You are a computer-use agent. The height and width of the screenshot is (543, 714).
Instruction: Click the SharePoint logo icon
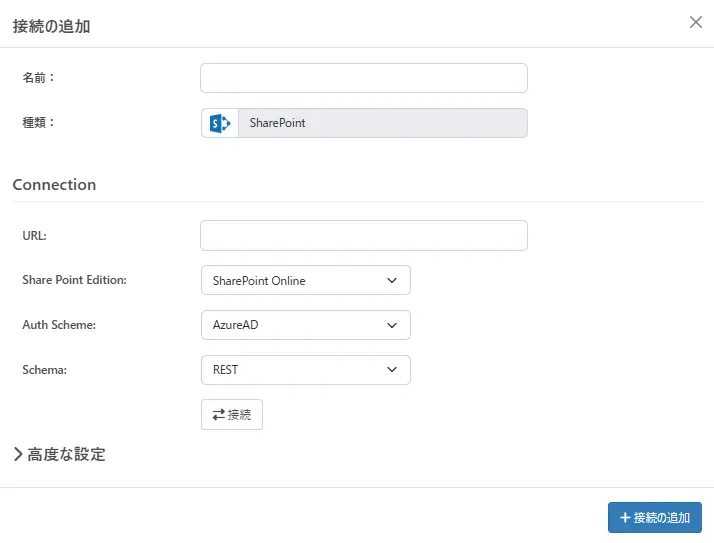point(220,123)
